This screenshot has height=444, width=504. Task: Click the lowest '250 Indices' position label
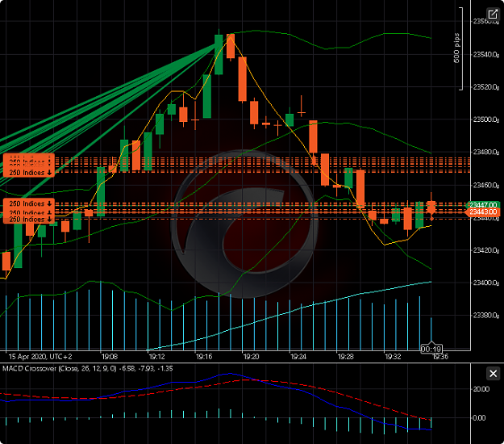29,220
